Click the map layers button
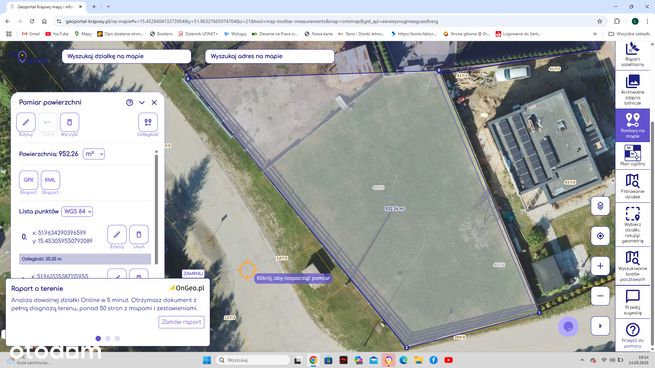Screen dimensions: 655x368 (x=600, y=206)
